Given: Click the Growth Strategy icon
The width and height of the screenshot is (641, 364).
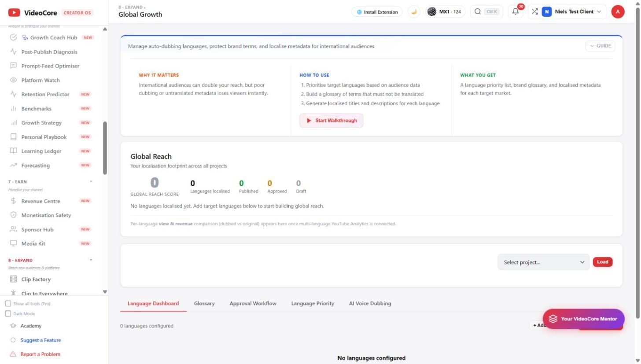Looking at the screenshot, I should coord(14,123).
